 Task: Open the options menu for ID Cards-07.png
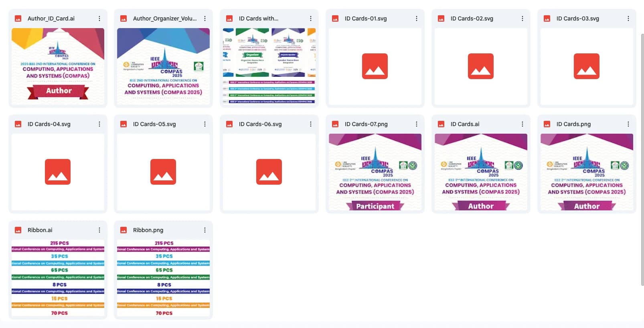pos(417,124)
